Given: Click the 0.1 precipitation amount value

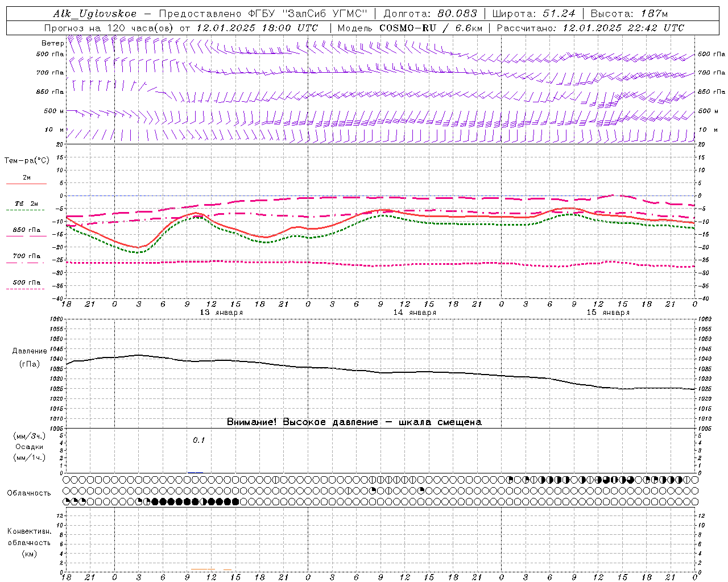Looking at the screenshot, I should [x=198, y=440].
